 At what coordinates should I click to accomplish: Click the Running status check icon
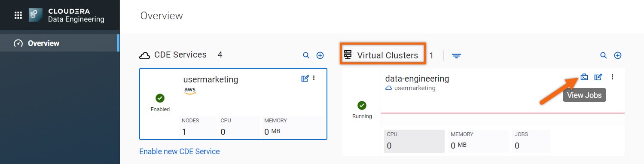pos(362,105)
